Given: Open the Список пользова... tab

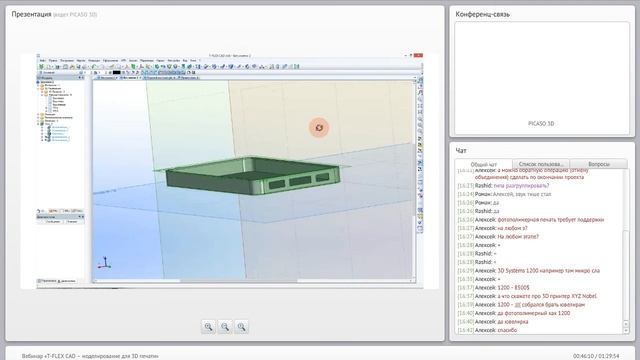Looking at the screenshot, I should (x=541, y=164).
